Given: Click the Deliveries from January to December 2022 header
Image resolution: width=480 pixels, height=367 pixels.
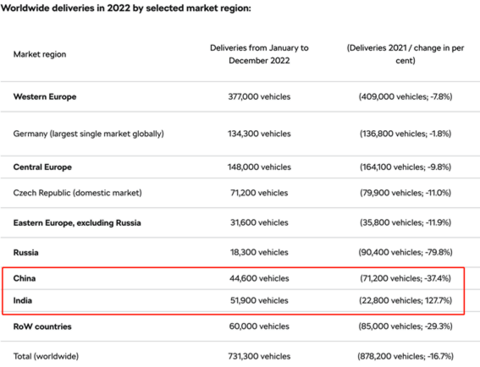Looking at the screenshot, I should 259,54.
